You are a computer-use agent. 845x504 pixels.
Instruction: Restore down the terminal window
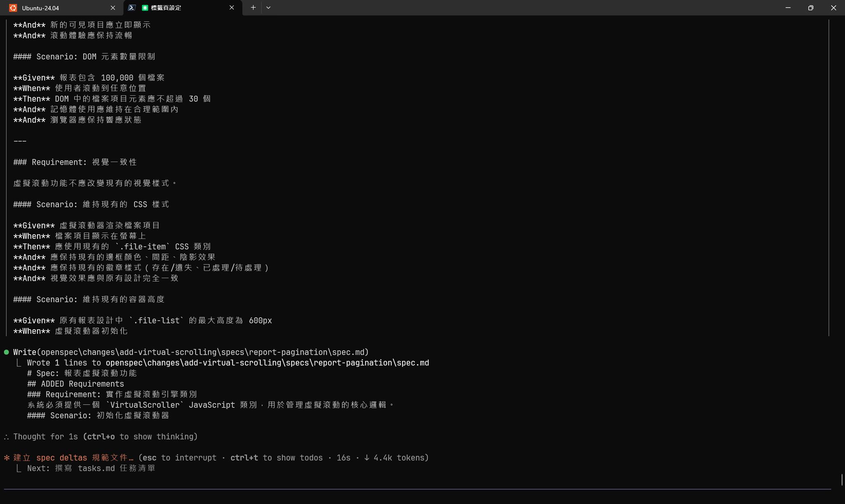810,8
